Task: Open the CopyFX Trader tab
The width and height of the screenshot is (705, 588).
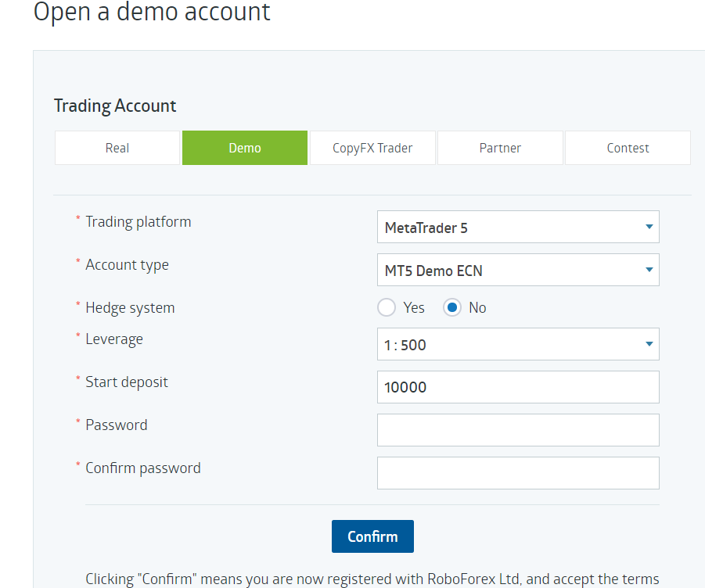Action: 372,148
